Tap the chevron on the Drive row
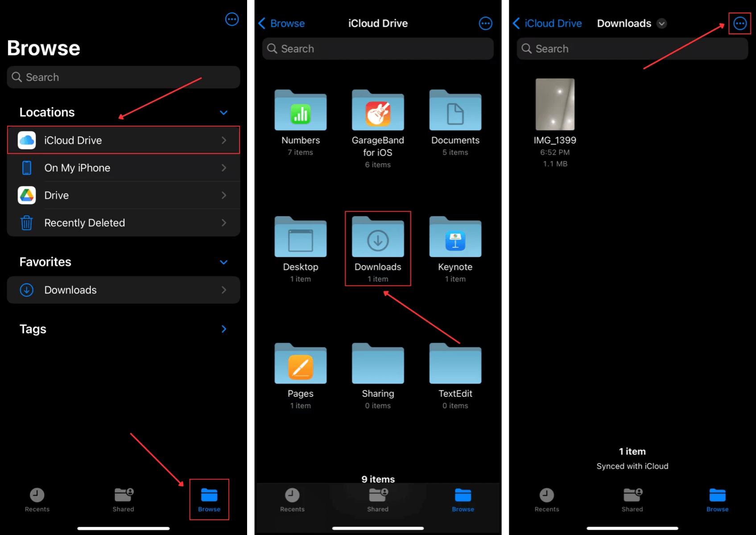The height and width of the screenshot is (535, 756). tap(224, 195)
